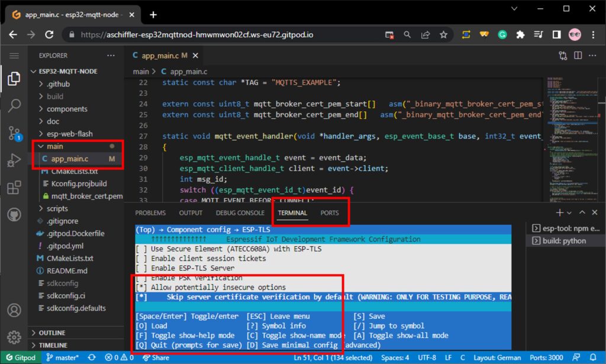Split the editor using the split icon
This screenshot has width=606, height=364.
coord(578,54)
